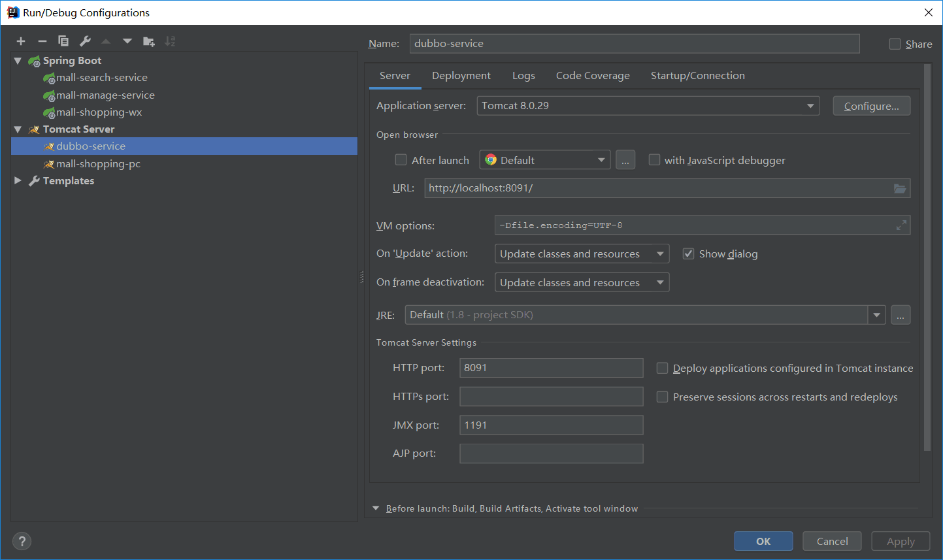Move configuration up arrow
The width and height of the screenshot is (943, 560).
(x=106, y=41)
